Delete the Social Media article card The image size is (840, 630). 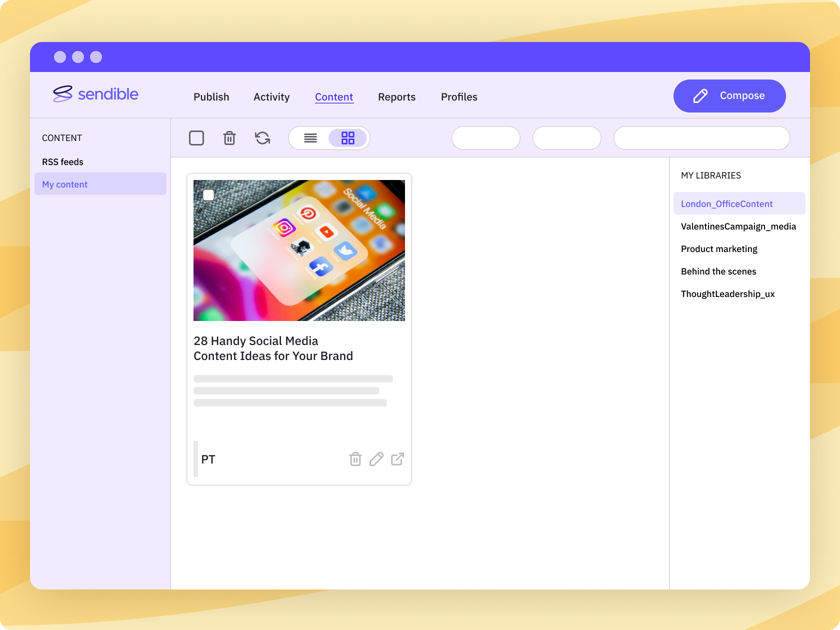[355, 459]
